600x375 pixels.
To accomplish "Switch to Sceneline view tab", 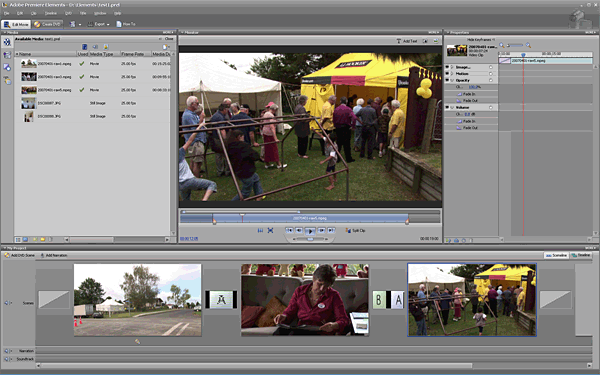I will [556, 255].
